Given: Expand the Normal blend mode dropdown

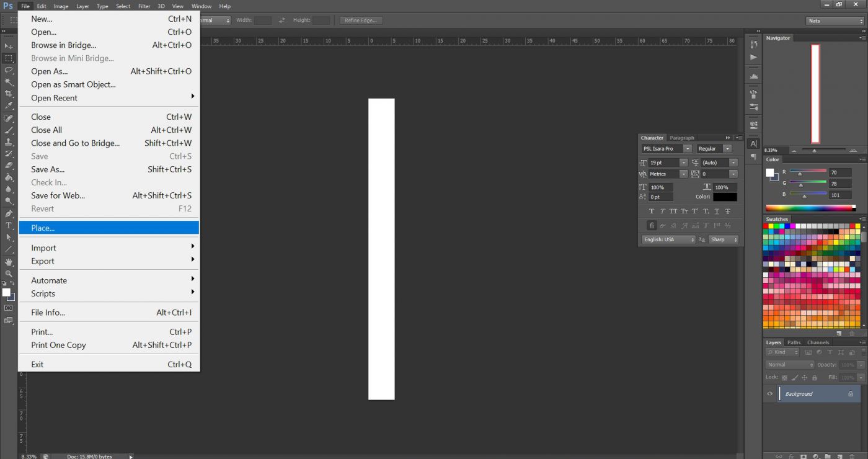Looking at the screenshot, I should coord(789,365).
